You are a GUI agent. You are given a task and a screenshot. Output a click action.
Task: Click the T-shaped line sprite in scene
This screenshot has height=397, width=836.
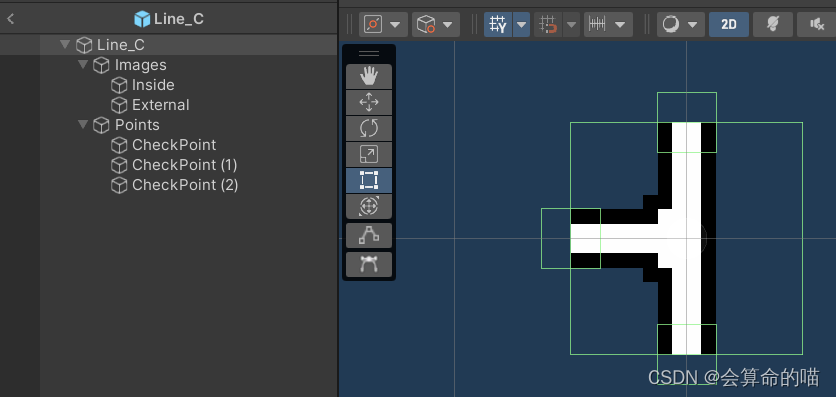click(686, 238)
